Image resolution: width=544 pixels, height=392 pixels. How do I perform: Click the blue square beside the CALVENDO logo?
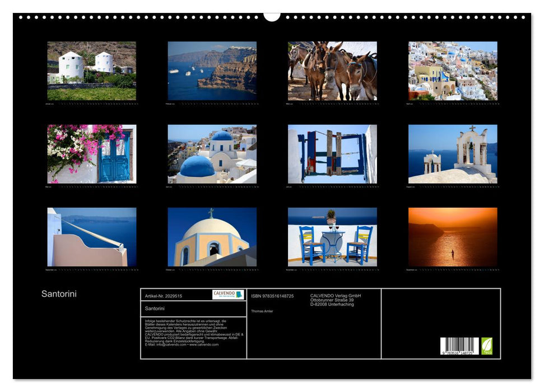[x=239, y=295]
